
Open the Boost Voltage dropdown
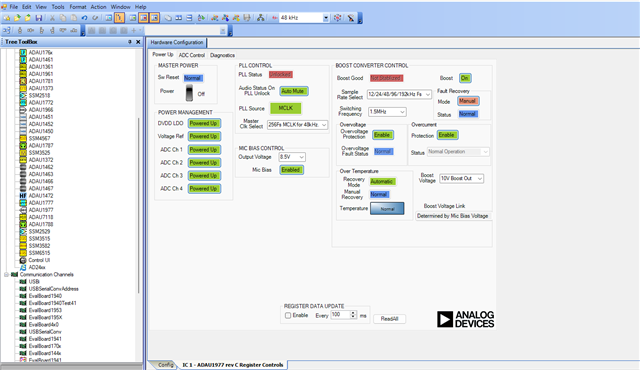(x=461, y=179)
